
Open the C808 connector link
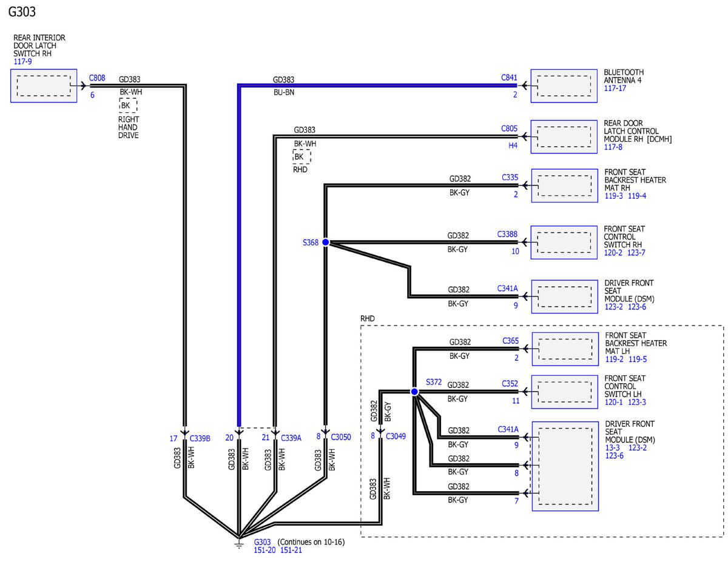pos(97,78)
